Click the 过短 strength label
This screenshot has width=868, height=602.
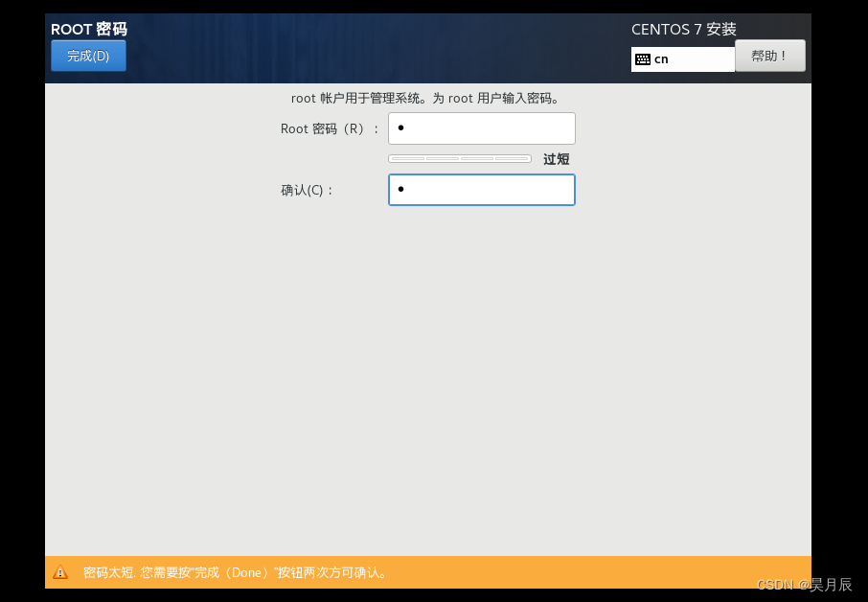(557, 159)
